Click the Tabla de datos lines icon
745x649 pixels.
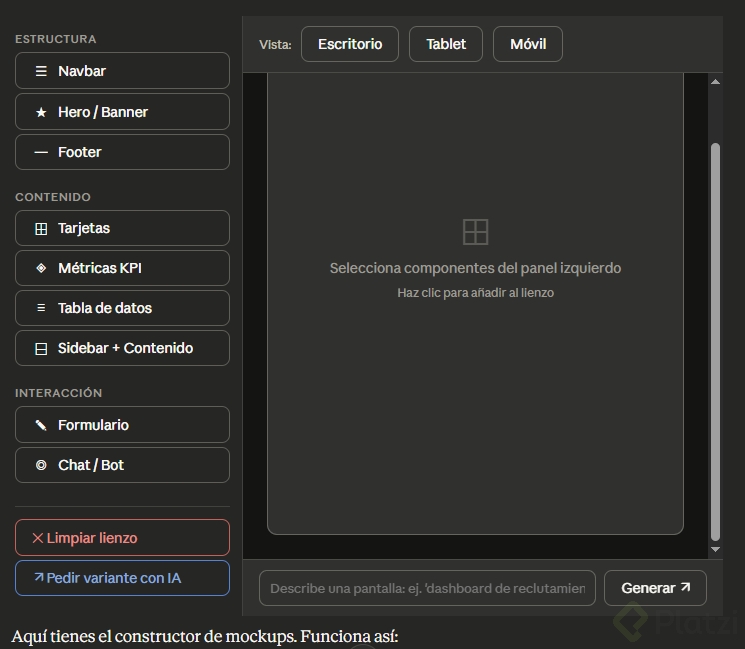pyautogui.click(x=41, y=308)
